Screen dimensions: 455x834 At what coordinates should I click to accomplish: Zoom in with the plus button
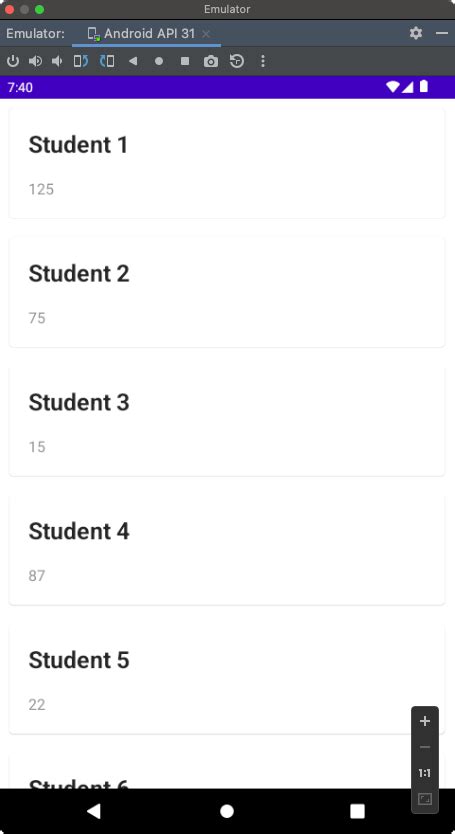point(425,721)
